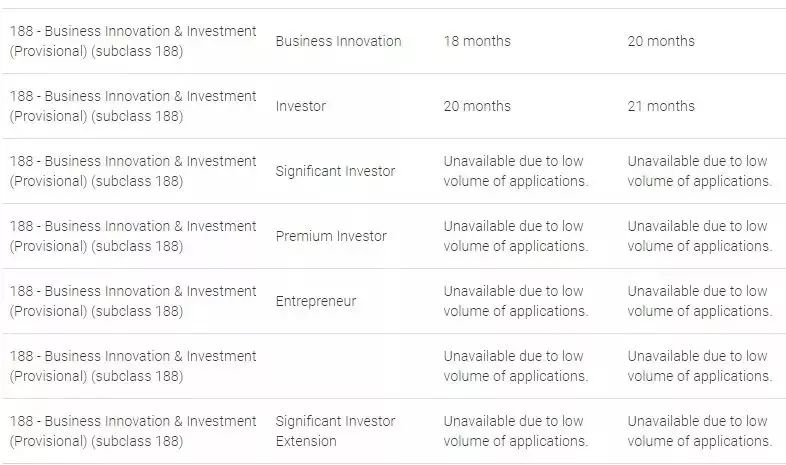The image size is (786, 465).
Task: Select the Premium Investor stream cell
Action: click(331, 236)
